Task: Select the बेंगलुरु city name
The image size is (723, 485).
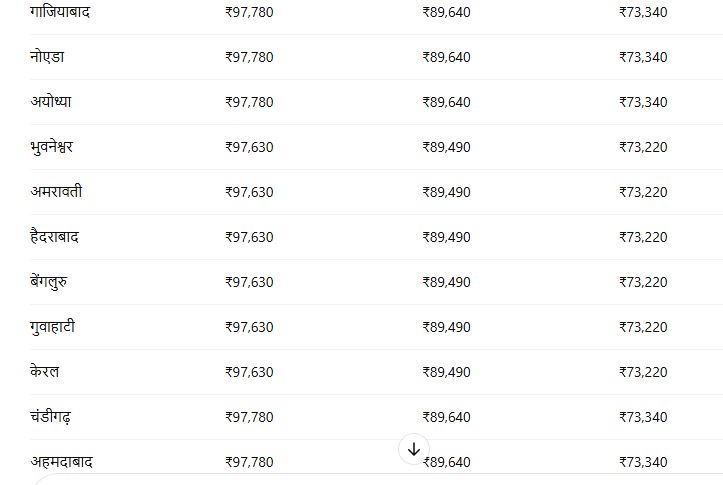Action: [x=49, y=282]
